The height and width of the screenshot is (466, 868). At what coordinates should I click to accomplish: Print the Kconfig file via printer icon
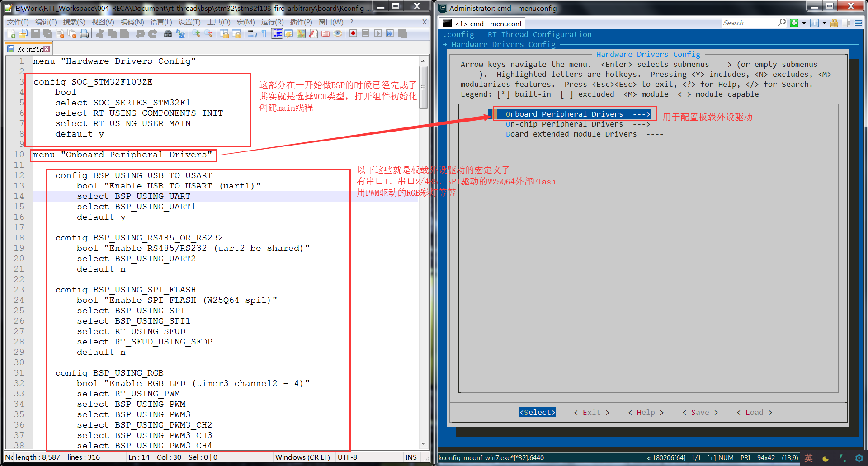click(84, 33)
